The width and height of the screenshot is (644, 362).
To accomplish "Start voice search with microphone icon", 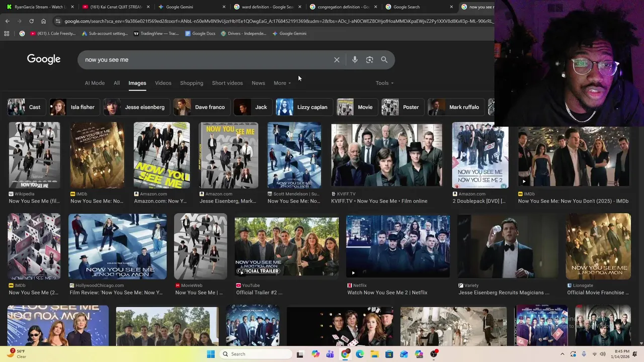I will (x=355, y=60).
